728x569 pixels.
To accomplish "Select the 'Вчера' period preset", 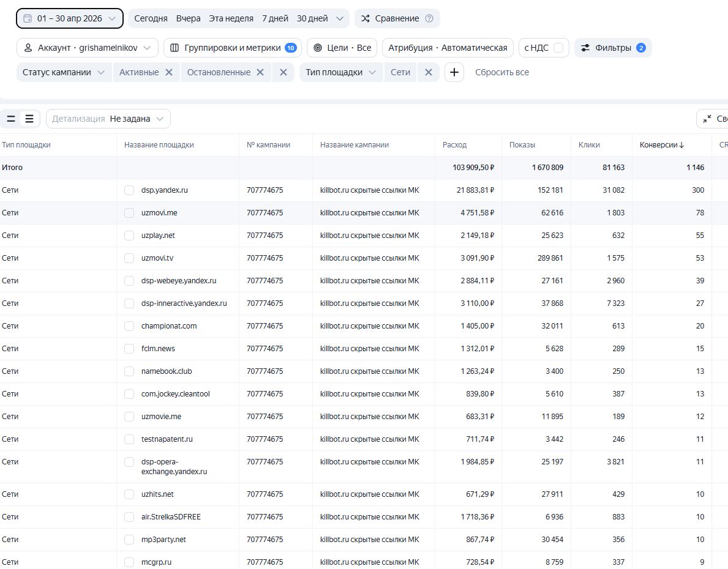I will pos(188,18).
